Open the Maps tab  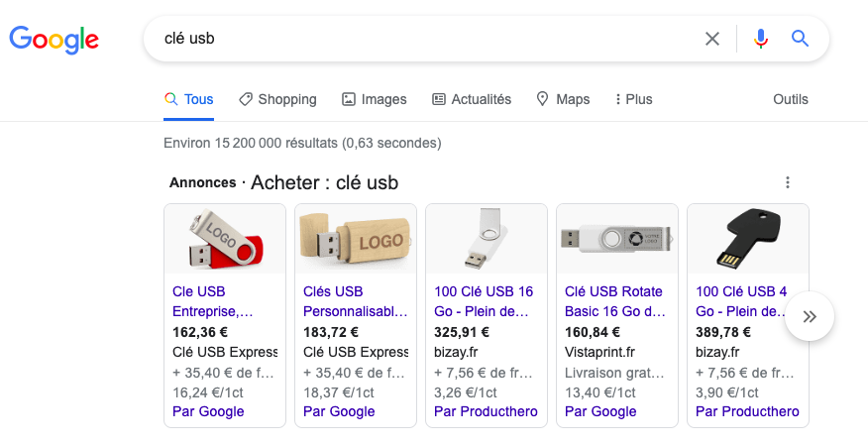point(563,99)
